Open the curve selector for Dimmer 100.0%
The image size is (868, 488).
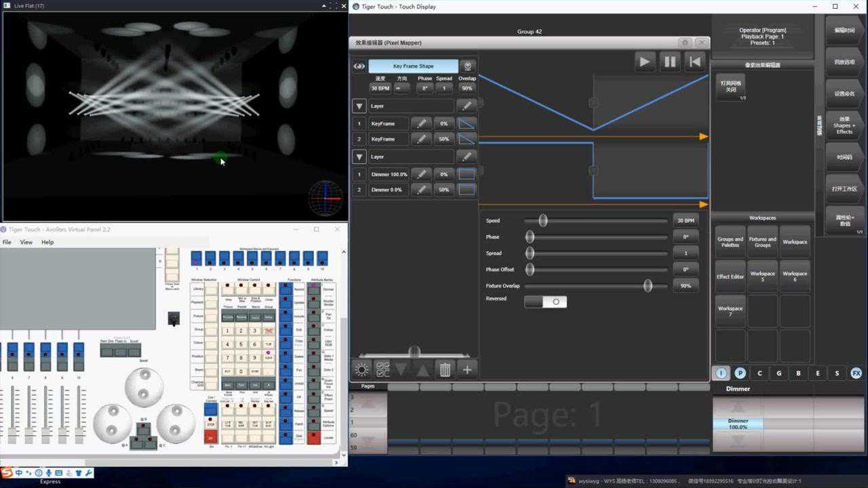pyautogui.click(x=467, y=174)
